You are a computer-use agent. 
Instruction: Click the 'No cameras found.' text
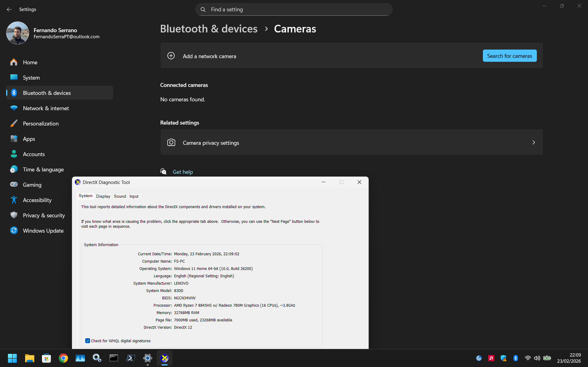183,99
